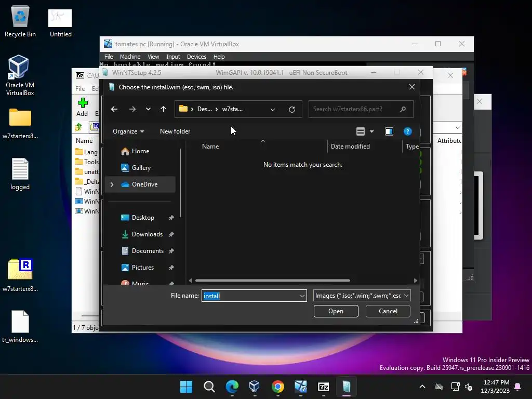
Task: Open Desktop quick access folder
Action: [x=137, y=218]
